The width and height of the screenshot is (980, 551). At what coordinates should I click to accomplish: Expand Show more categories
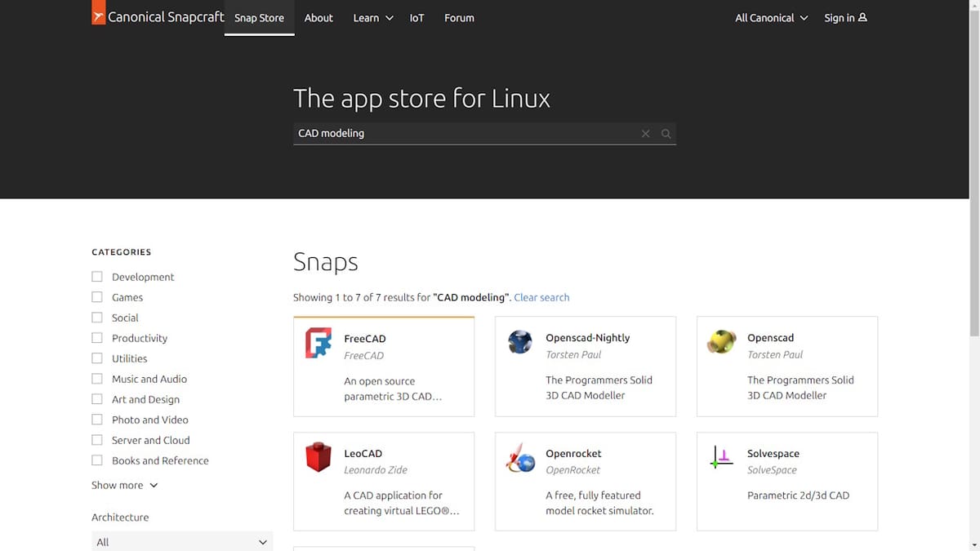pyautogui.click(x=125, y=485)
